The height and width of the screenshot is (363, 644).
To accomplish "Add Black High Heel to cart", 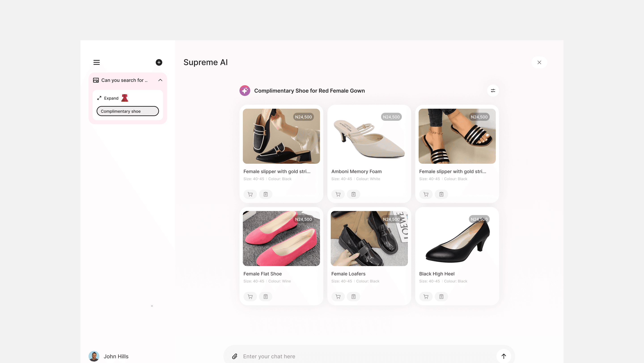I will click(426, 297).
